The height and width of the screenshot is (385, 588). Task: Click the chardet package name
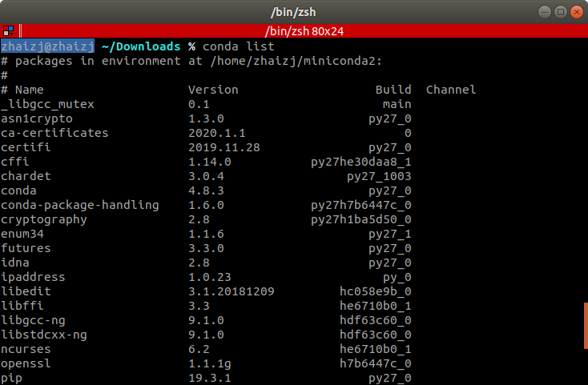(x=26, y=176)
